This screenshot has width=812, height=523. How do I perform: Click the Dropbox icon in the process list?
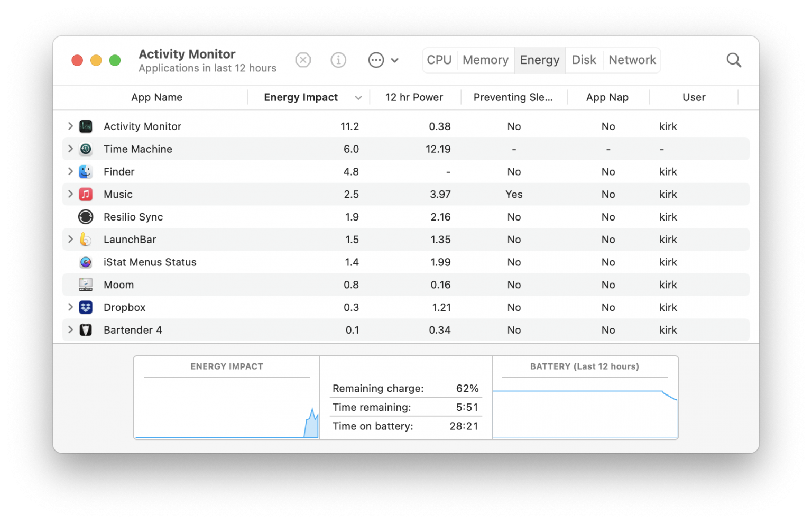point(85,307)
